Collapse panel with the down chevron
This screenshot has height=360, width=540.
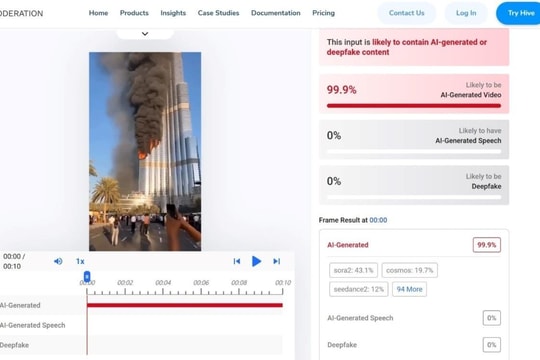tap(145, 34)
